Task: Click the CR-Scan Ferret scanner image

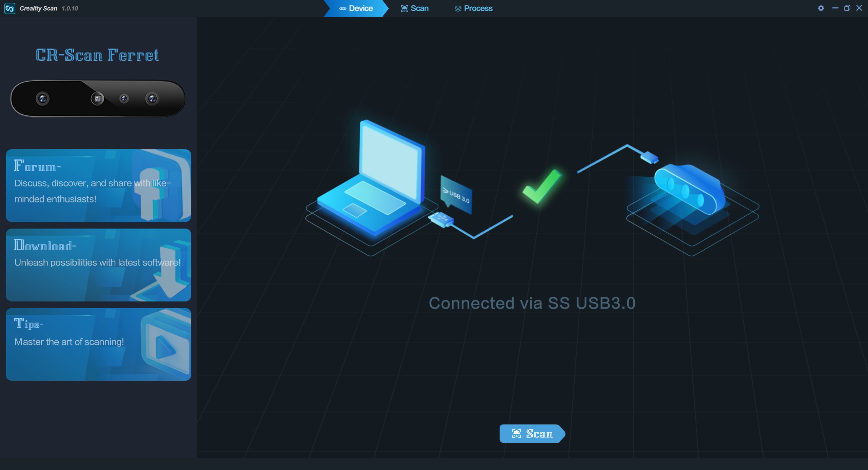Action: pyautogui.click(x=98, y=98)
